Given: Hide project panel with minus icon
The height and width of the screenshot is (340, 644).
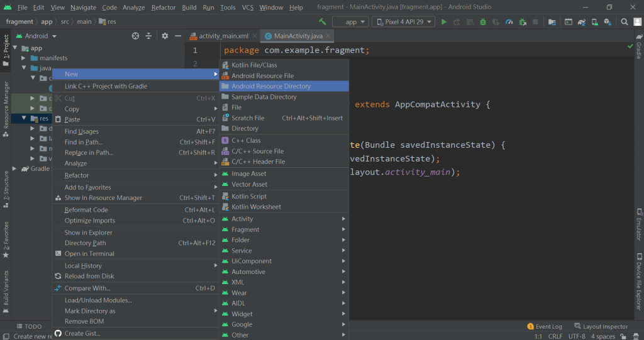Looking at the screenshot, I should (178, 36).
